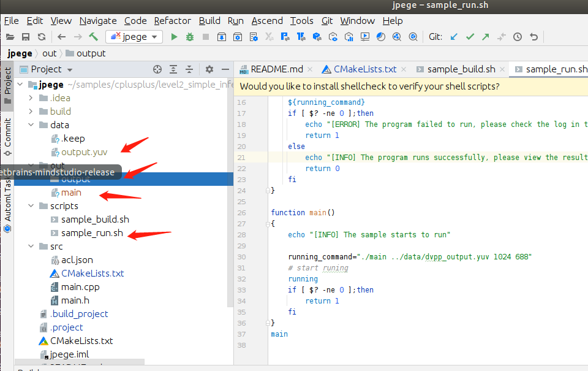Click the gray Stop square icon

[x=206, y=37]
